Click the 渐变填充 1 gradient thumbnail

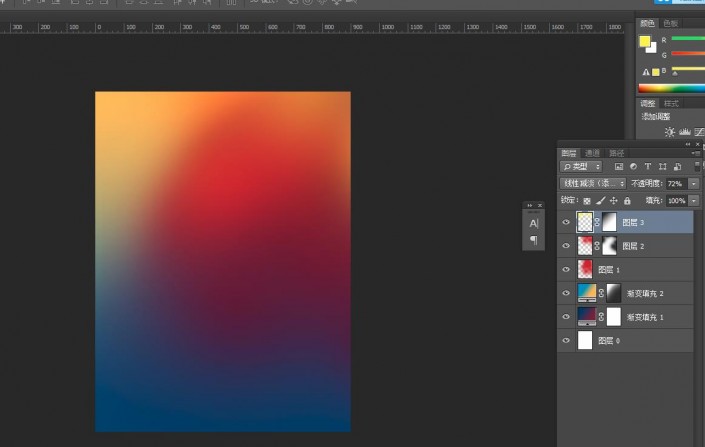pos(587,317)
